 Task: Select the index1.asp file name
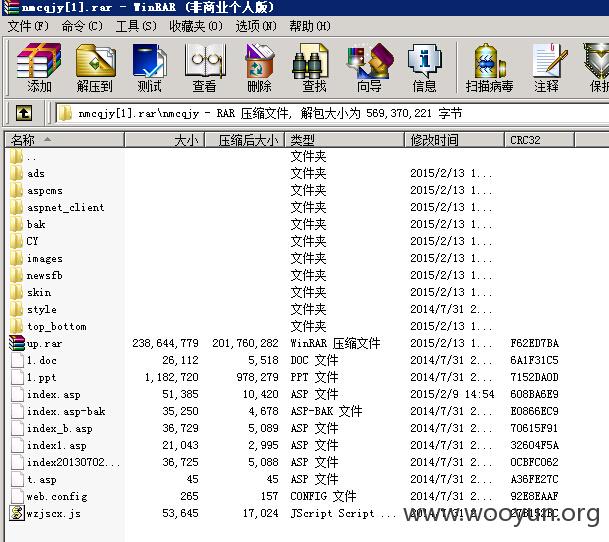pos(57,445)
